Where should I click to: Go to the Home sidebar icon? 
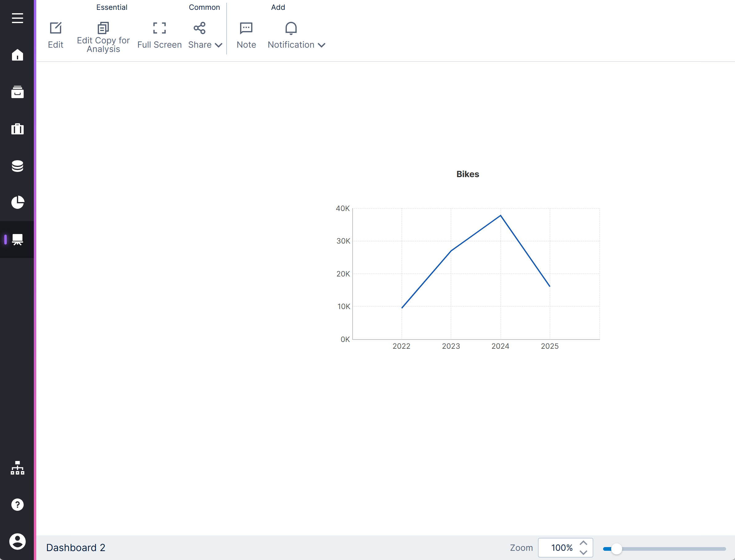coord(17,55)
